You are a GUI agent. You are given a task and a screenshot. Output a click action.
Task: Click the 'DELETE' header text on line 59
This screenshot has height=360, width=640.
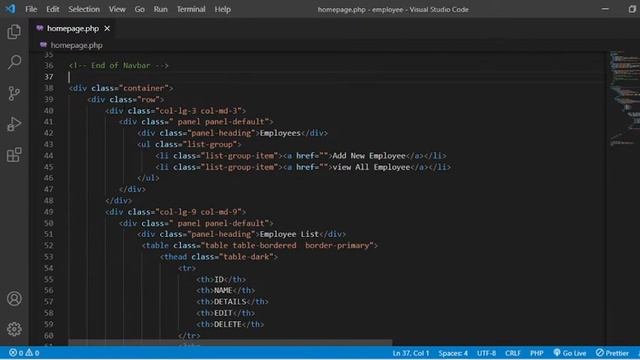point(228,324)
